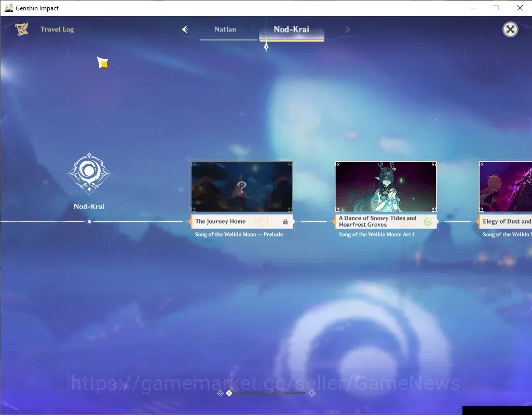Click the green completed checkmark icon
Screen dimensions: 532x415
point(428,222)
